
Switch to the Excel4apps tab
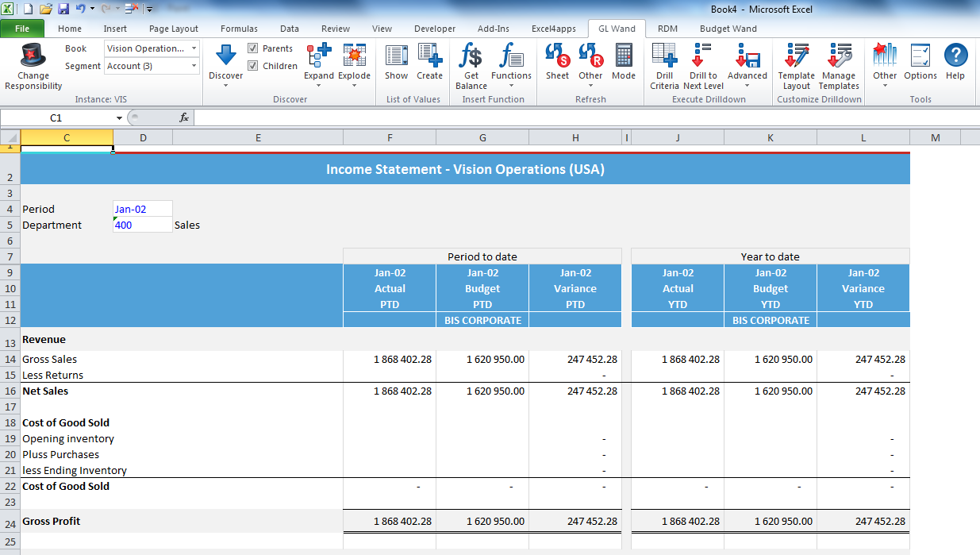[x=554, y=29]
